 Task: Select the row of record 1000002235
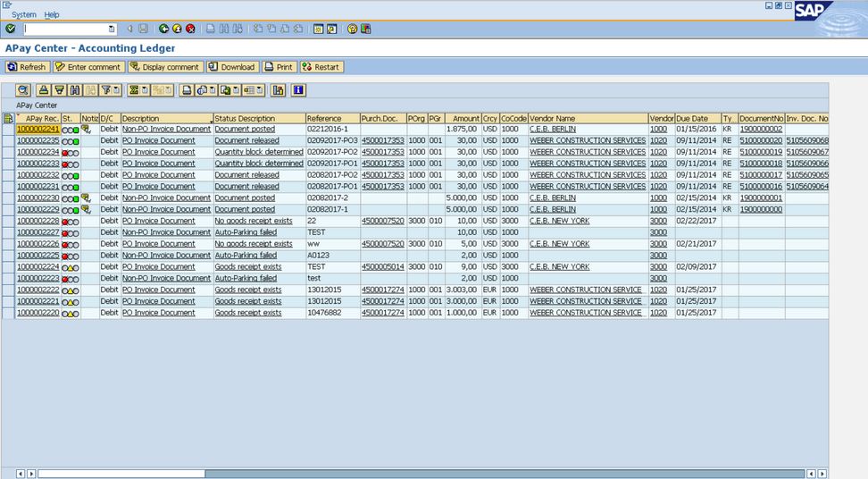click(x=8, y=140)
